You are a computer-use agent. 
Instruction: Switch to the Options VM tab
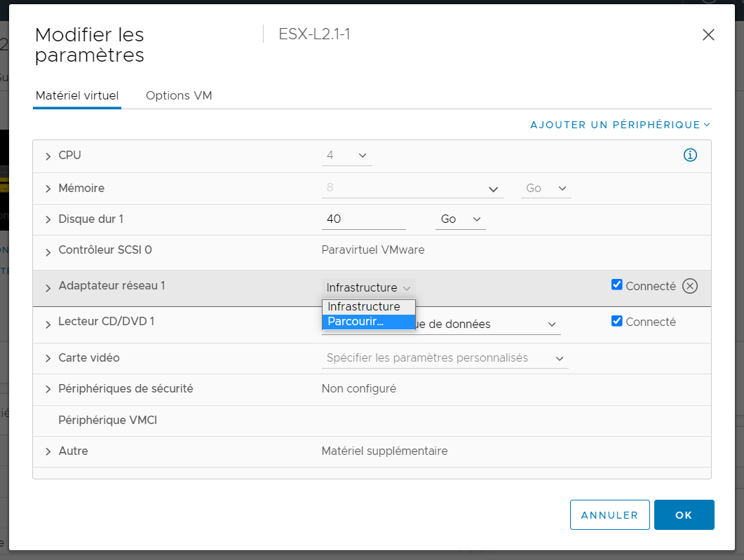[178, 96]
